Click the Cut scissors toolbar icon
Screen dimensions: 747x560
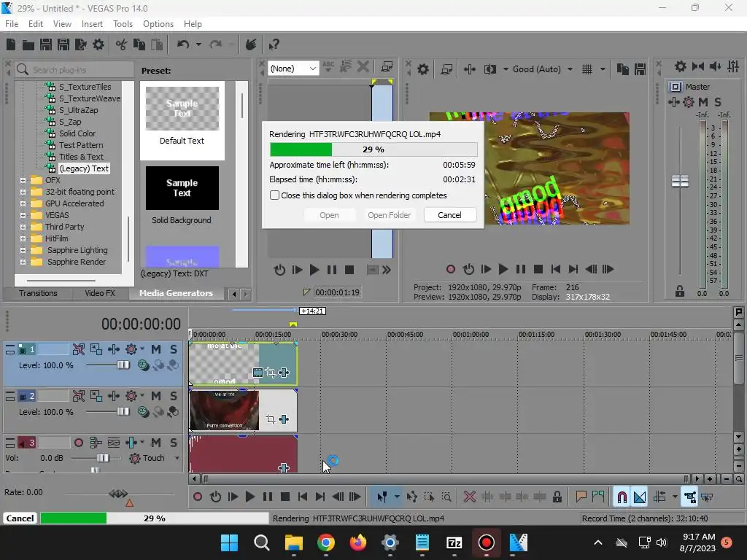point(122,44)
